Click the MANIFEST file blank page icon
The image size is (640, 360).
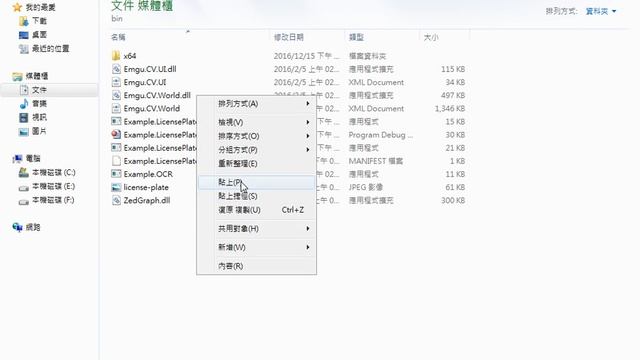116,161
